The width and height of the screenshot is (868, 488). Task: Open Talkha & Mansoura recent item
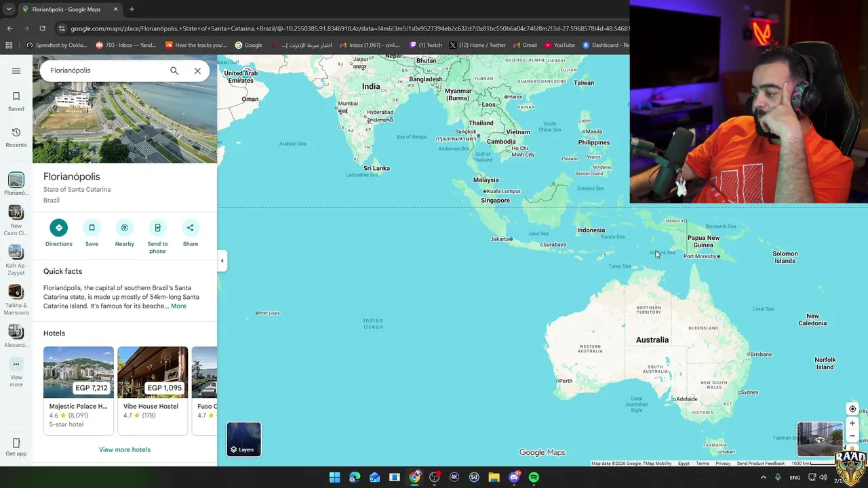(x=16, y=300)
